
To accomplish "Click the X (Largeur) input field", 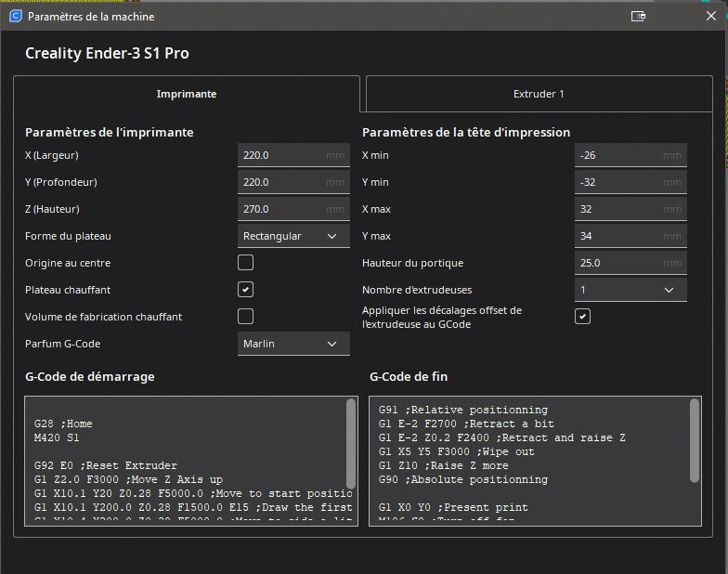I will pos(293,155).
